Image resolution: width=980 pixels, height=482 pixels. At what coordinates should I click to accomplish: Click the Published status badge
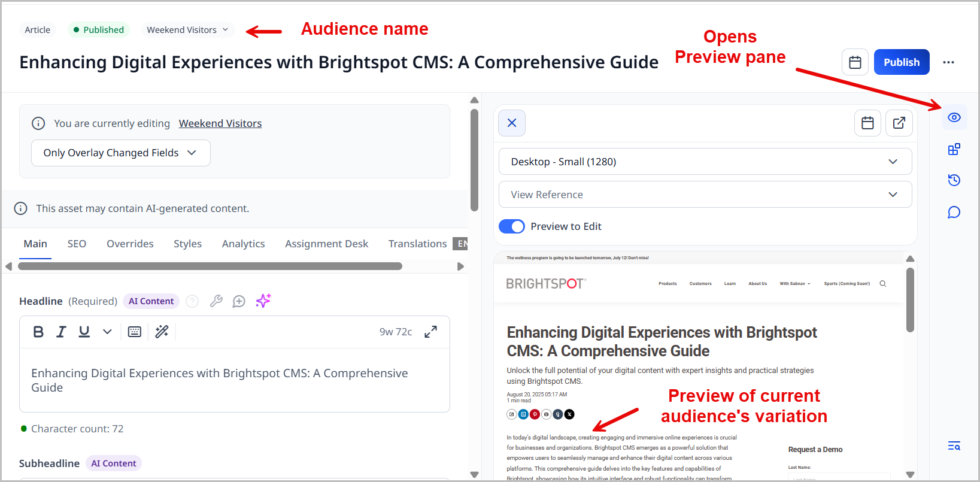tap(98, 29)
